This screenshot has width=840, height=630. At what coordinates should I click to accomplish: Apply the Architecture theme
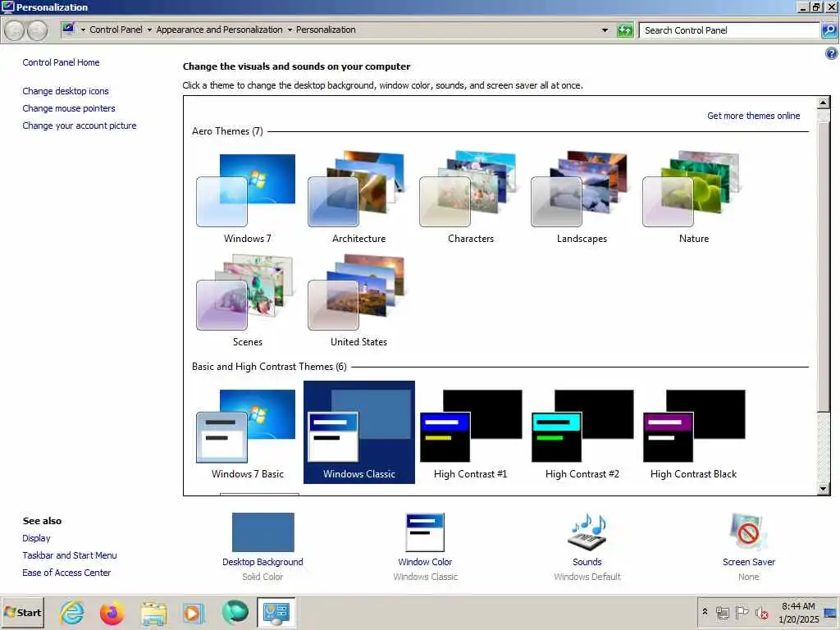point(358,197)
